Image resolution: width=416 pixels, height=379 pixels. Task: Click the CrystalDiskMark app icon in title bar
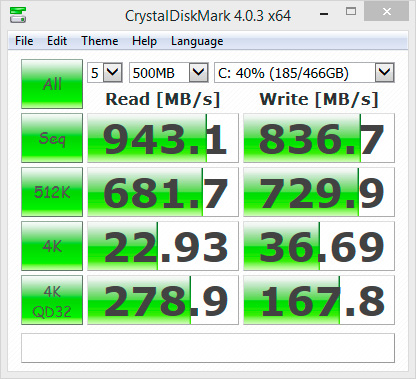[18, 14]
